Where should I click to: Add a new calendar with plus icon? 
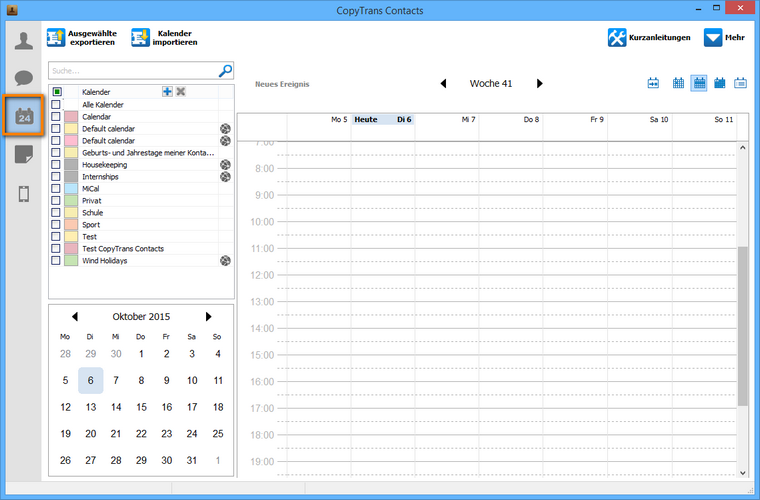[x=167, y=92]
